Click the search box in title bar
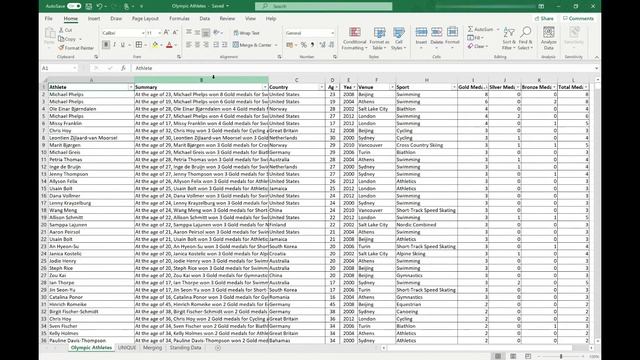 pyautogui.click(x=324, y=6)
